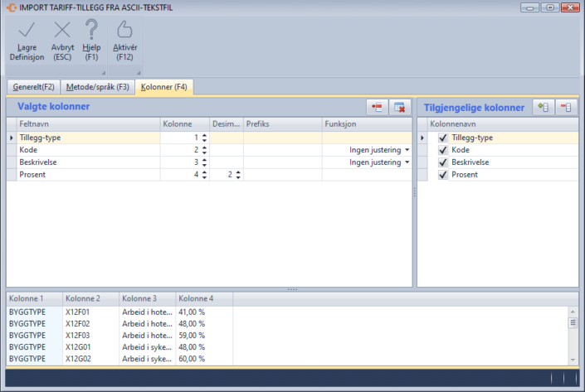Toggle the Kode column checkbox
Screen dimensions: 585x392
pos(443,150)
